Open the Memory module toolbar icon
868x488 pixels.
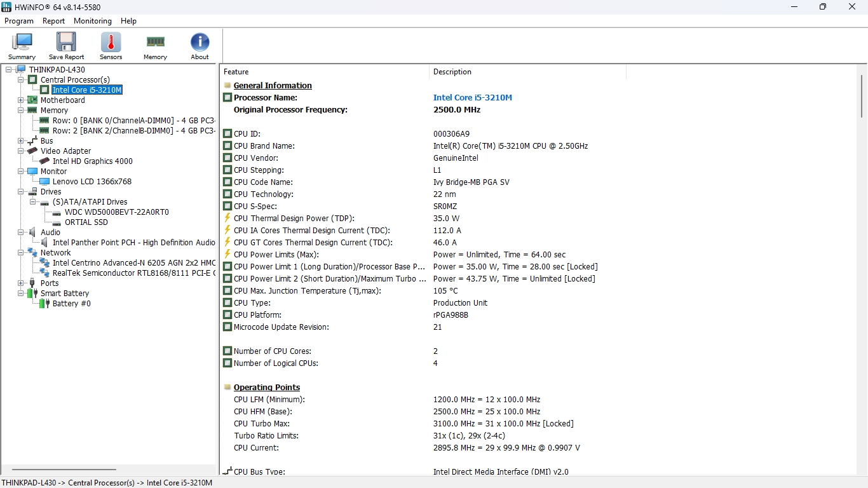[x=155, y=43]
